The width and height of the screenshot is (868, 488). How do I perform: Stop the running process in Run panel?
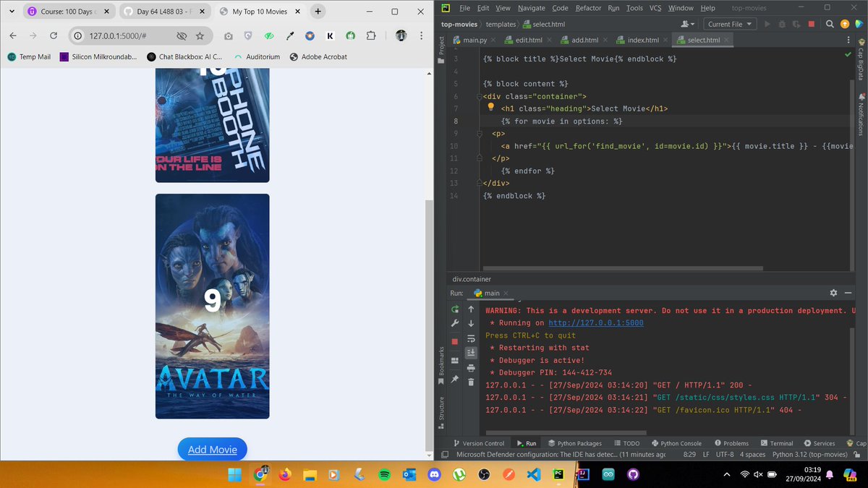pos(454,341)
